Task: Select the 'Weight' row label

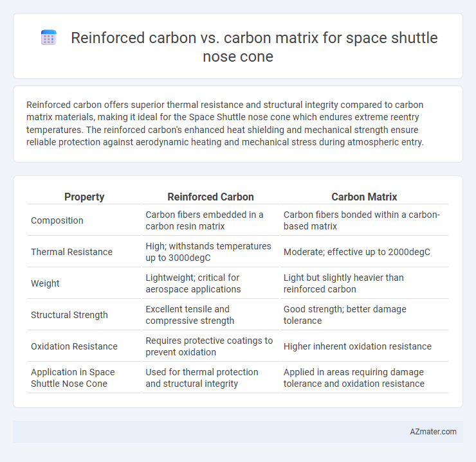Action: [x=45, y=283]
